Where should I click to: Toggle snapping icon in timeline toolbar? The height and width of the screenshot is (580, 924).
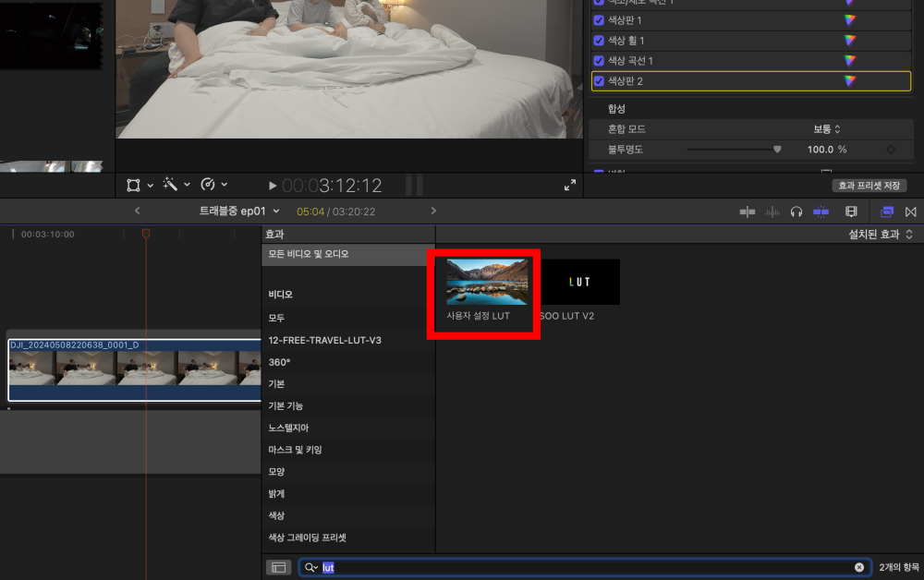tap(821, 211)
